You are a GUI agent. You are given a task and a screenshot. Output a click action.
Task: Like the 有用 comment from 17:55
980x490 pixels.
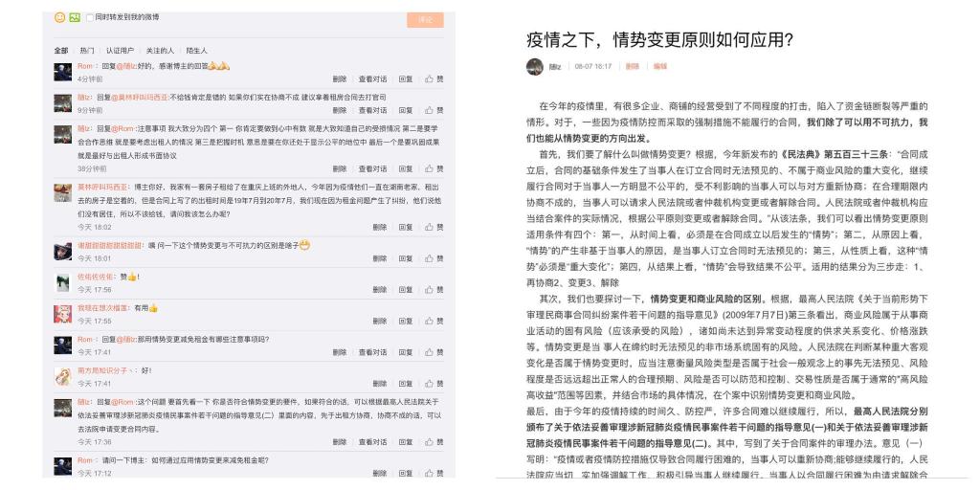point(434,321)
